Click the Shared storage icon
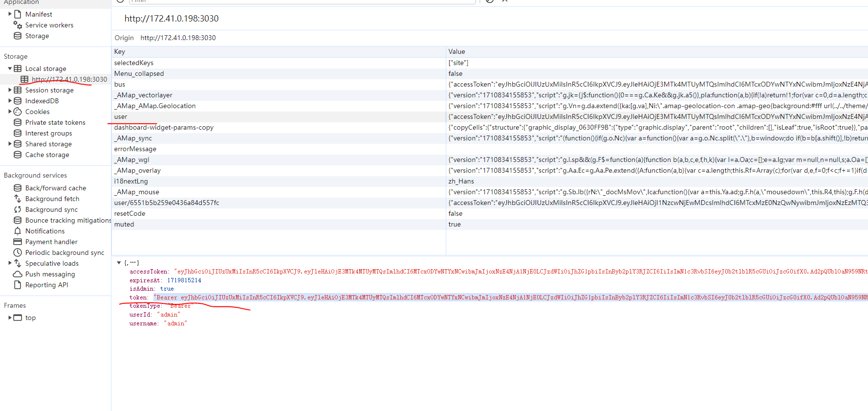Screen dimensions: 868x411 18,144
